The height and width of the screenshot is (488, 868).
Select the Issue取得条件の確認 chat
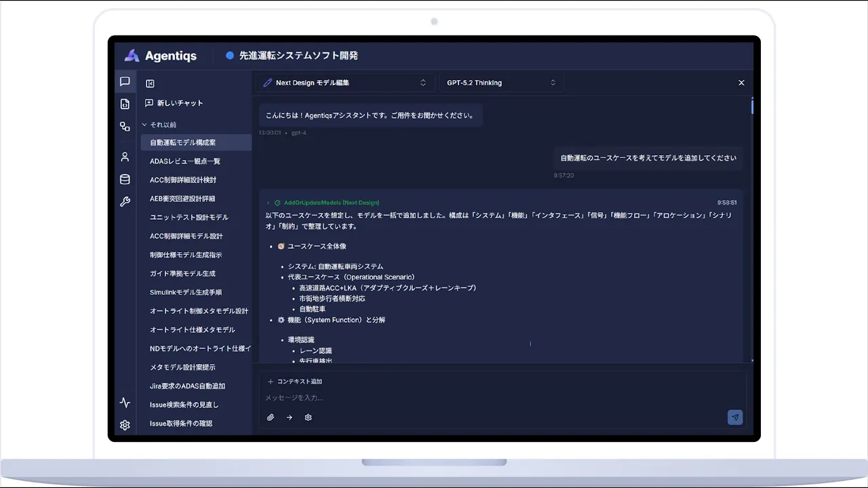pyautogui.click(x=196, y=424)
